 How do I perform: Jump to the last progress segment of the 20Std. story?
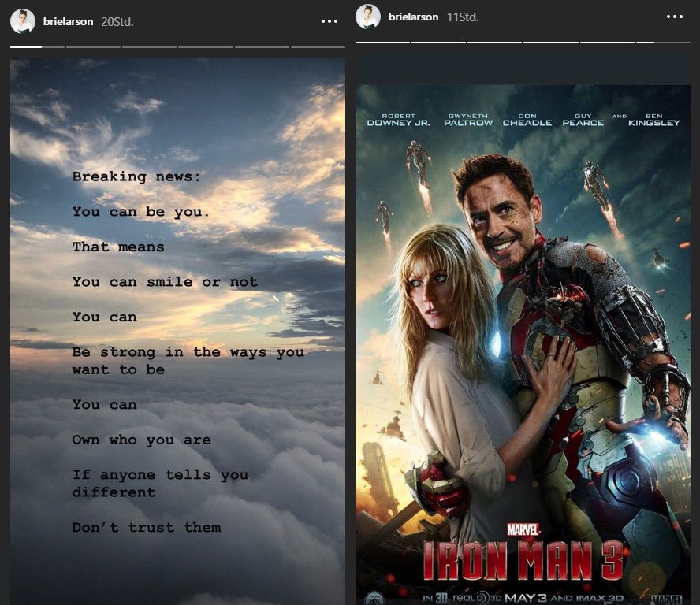[x=318, y=46]
